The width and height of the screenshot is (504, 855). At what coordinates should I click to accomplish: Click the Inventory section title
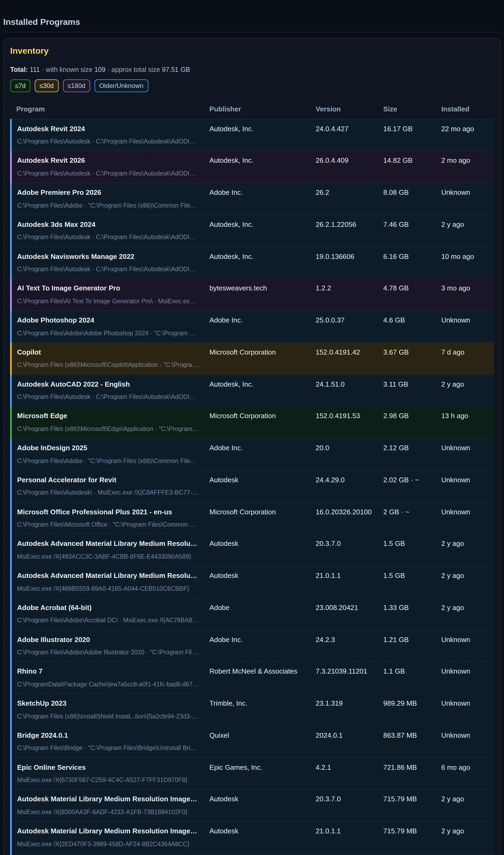click(x=29, y=51)
